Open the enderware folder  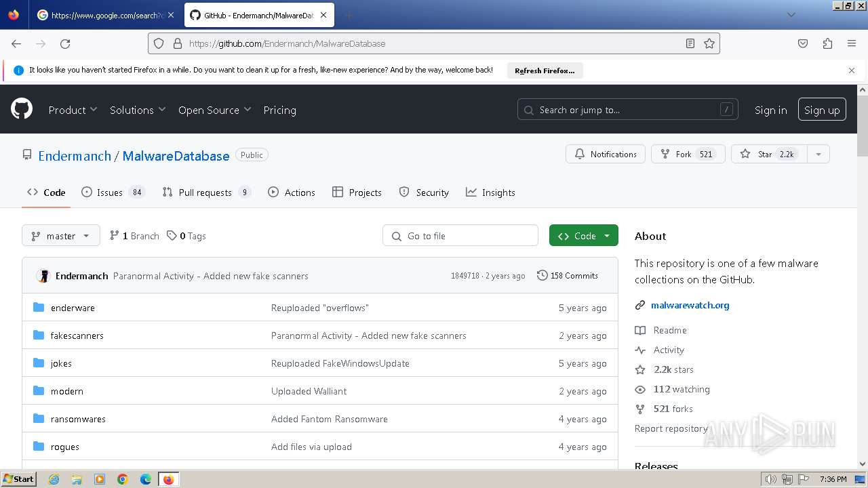(73, 308)
